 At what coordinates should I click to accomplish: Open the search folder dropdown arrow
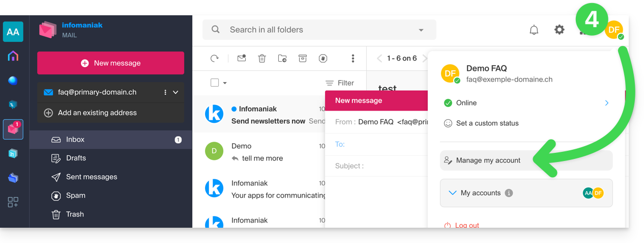click(x=421, y=30)
